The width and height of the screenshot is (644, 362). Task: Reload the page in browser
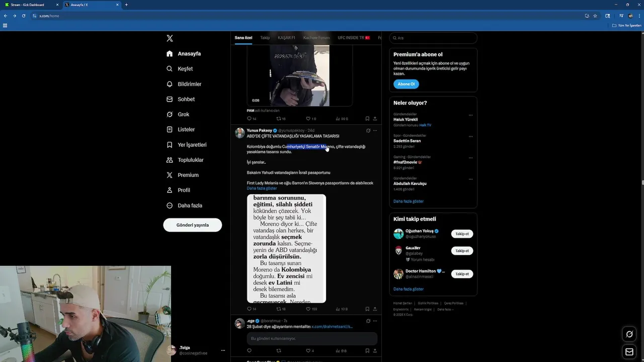coord(23,16)
